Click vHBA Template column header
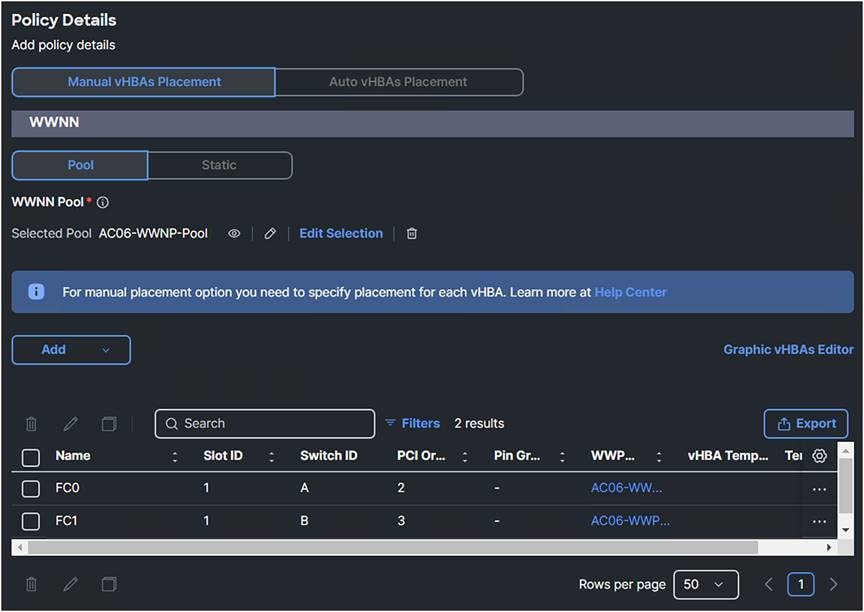This screenshot has height=612, width=864. [x=728, y=456]
